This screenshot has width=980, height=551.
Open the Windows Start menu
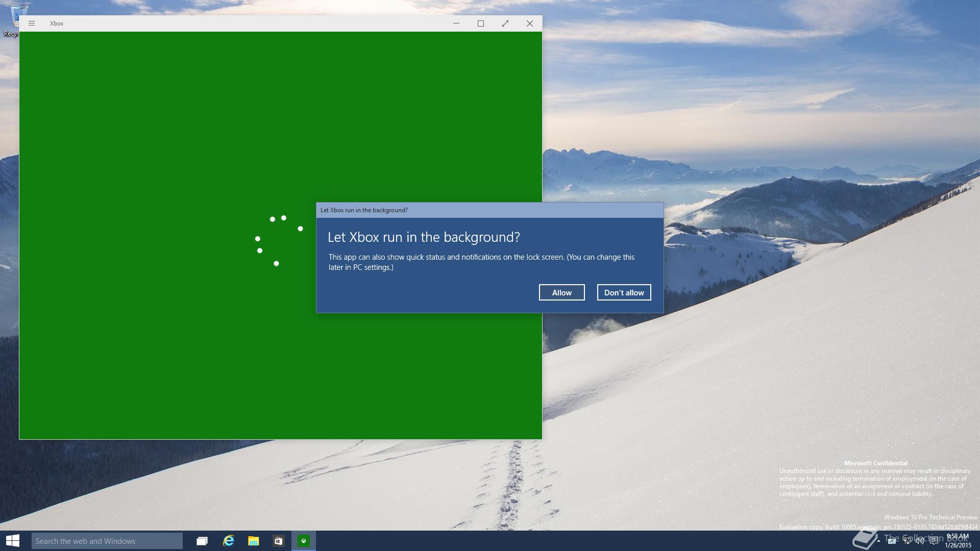pos(13,541)
